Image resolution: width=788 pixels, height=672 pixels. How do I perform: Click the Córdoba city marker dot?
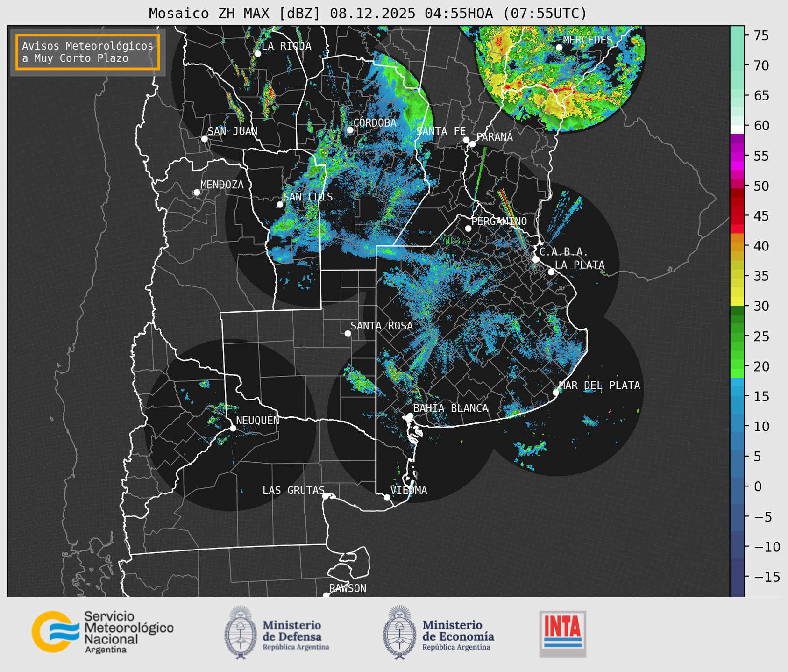[x=350, y=130]
